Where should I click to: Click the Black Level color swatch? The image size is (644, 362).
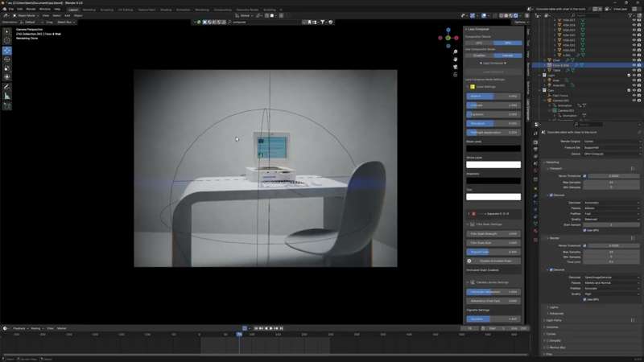click(x=493, y=148)
